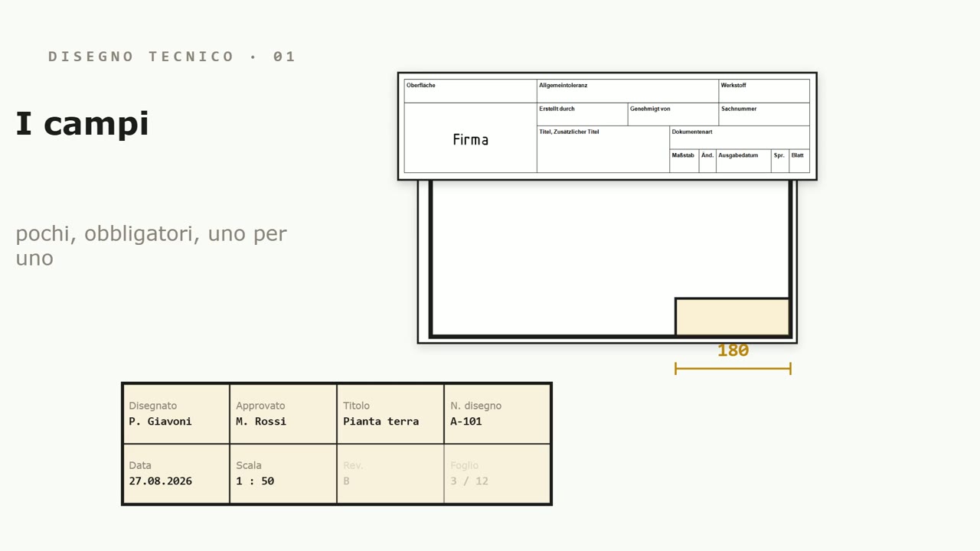Viewport: 980px width, 551px height.
Task: Click the value "Pianta terra"
Action: coord(381,422)
